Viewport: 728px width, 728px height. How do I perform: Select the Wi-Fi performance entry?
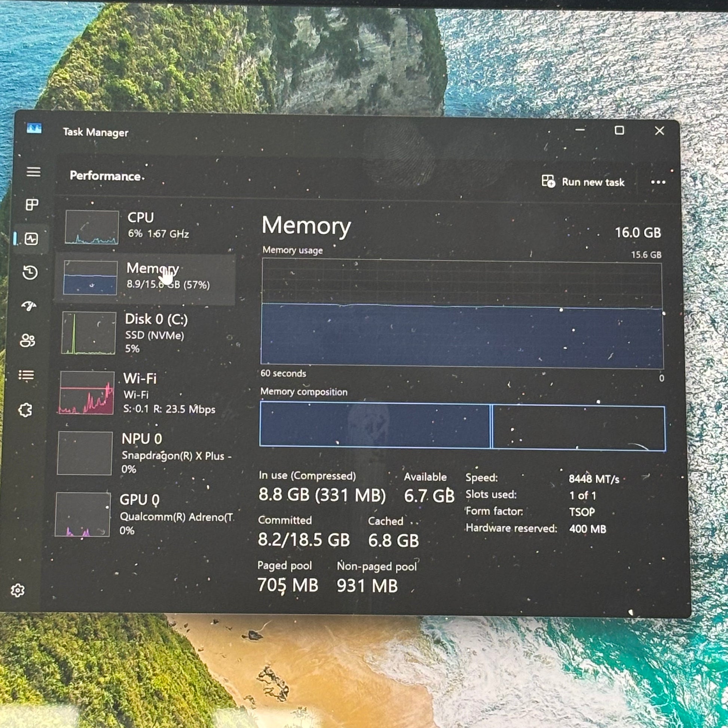click(x=143, y=393)
